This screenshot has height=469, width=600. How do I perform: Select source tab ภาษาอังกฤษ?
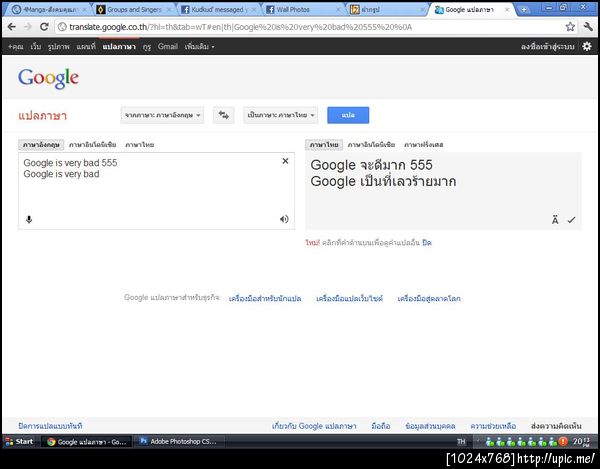pyautogui.click(x=41, y=145)
